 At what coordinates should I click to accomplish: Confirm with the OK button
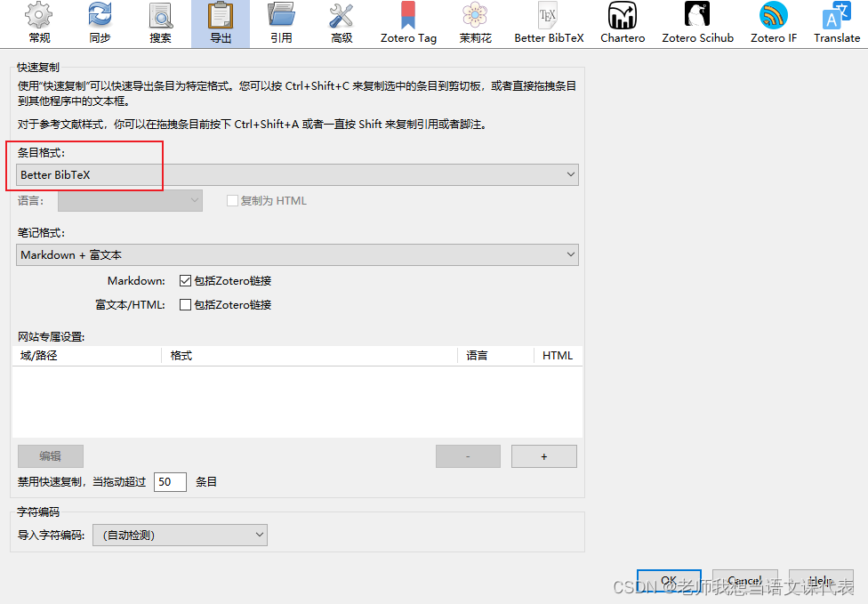(669, 580)
